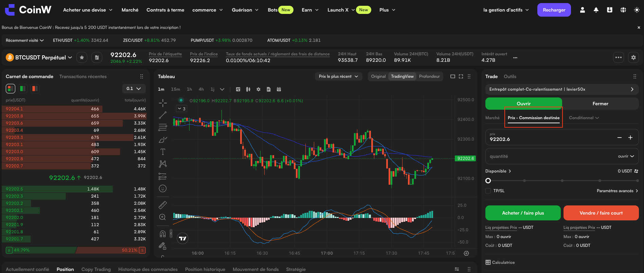The image size is (644, 273).
Task: Open the Prix le plus récent dropdown
Action: (x=338, y=76)
